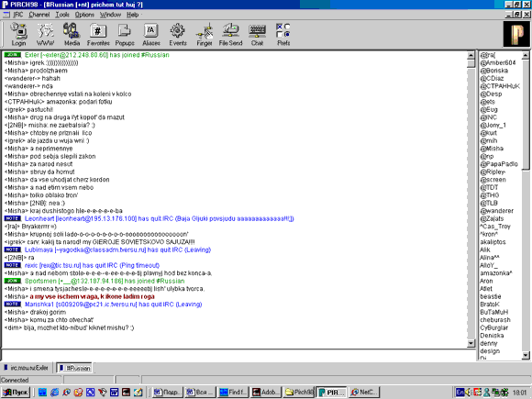
Task: Select akaliptos in the nick list
Action: point(493,242)
